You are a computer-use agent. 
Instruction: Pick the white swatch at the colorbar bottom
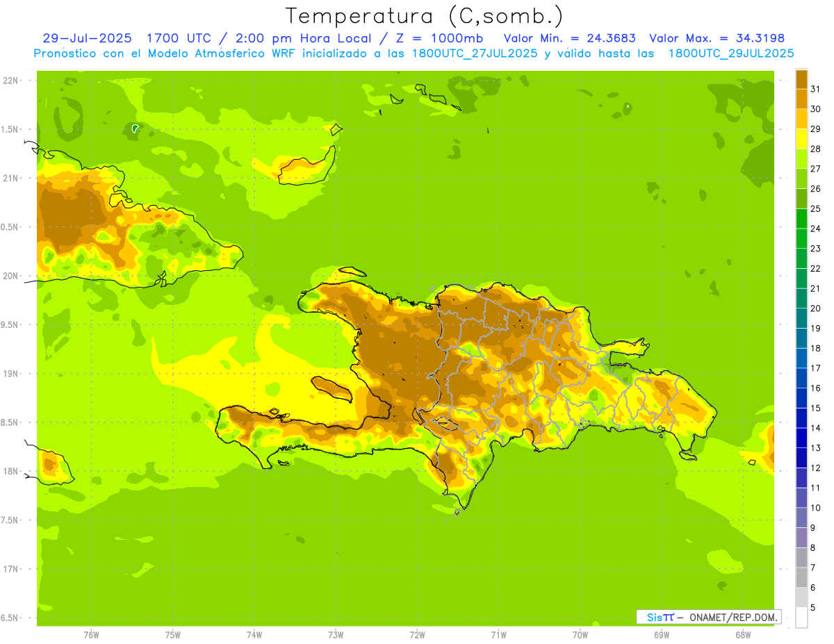click(x=801, y=618)
